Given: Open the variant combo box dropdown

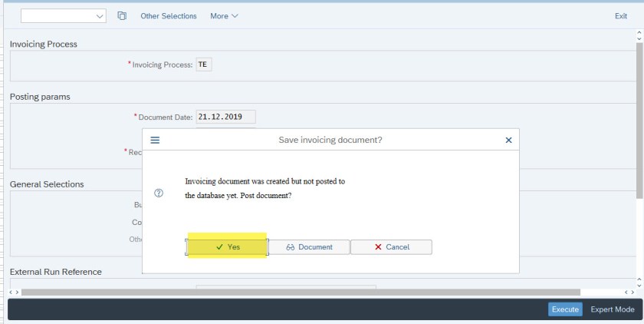Looking at the screenshot, I should [x=100, y=16].
